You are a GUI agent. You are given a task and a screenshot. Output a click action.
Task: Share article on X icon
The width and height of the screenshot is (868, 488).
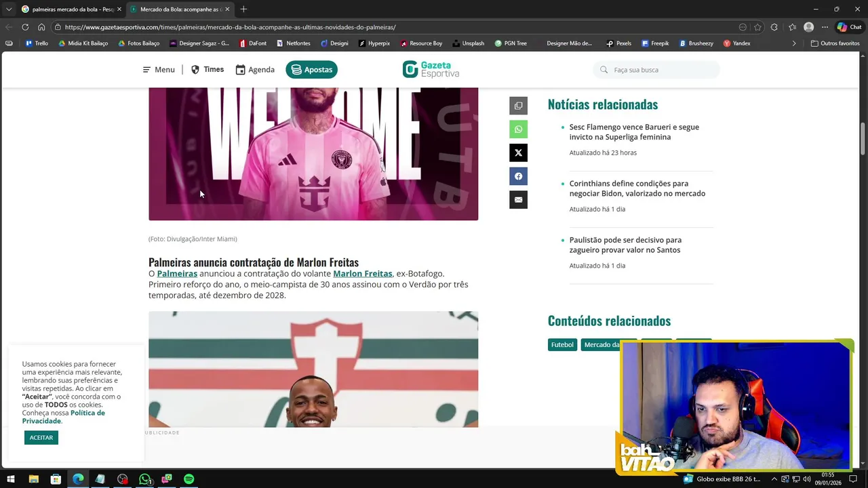pos(518,152)
